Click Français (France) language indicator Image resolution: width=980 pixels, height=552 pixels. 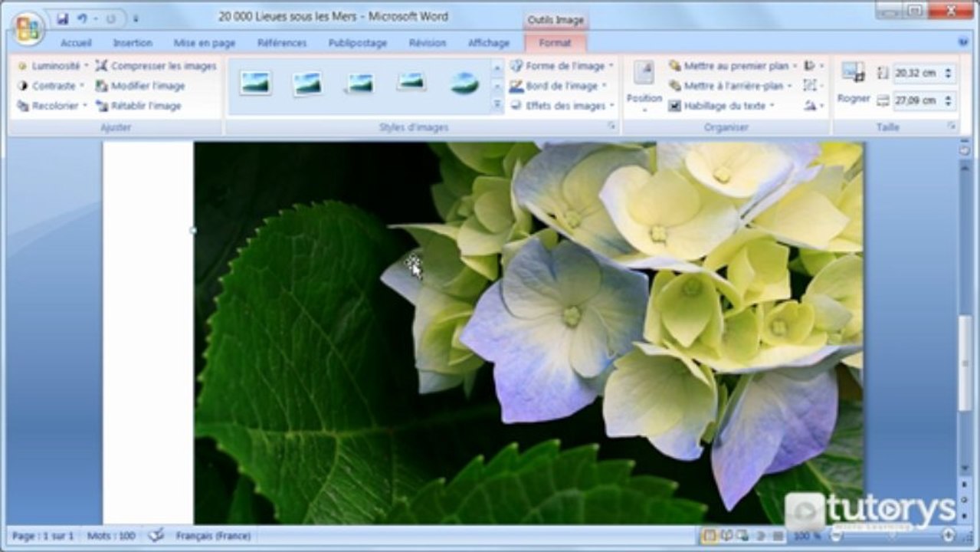pyautogui.click(x=213, y=536)
